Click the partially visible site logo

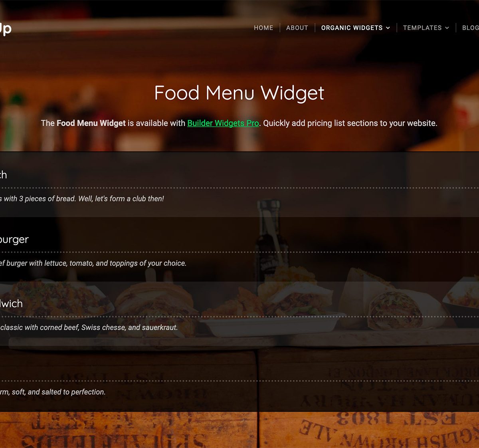[5, 29]
